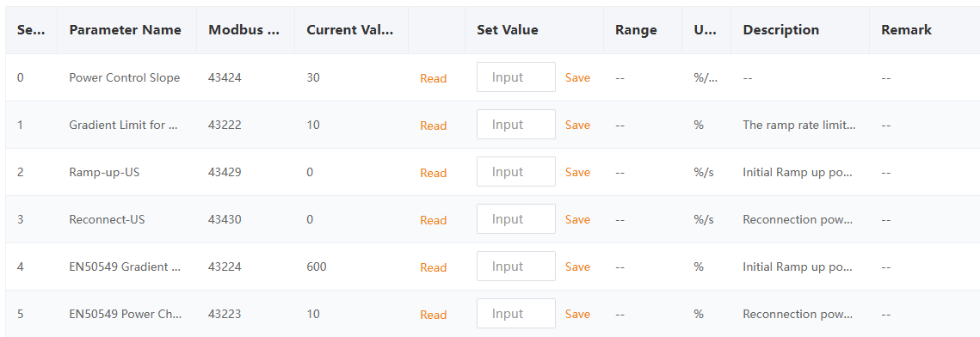This screenshot has width=980, height=337.
Task: Focus the Reconnect-US set value input
Action: [x=516, y=219]
